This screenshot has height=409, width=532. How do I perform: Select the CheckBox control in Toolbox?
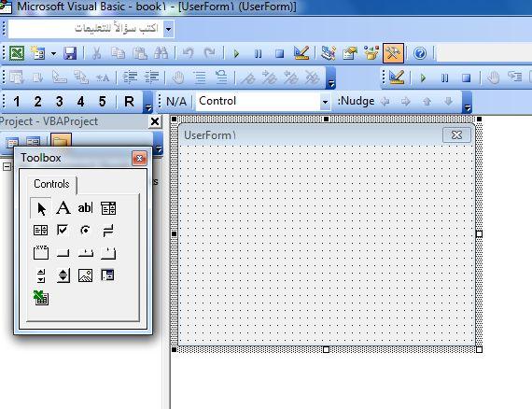[63, 230]
